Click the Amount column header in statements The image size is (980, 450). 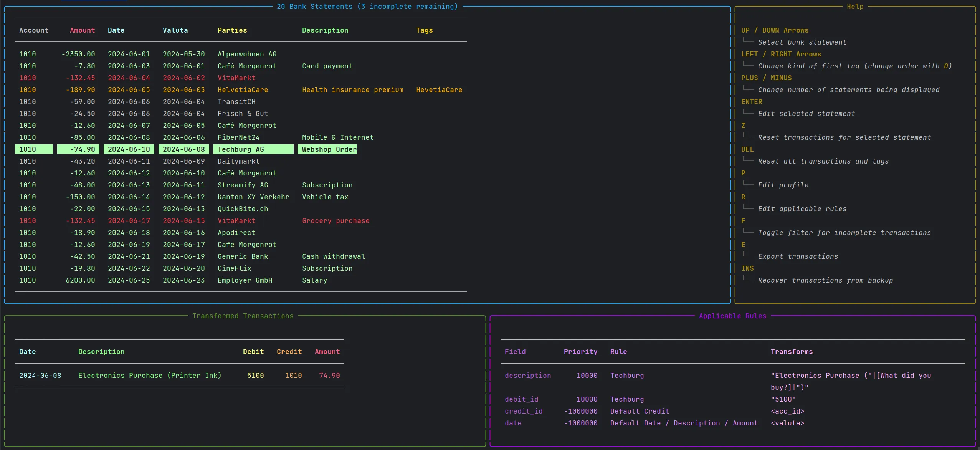click(x=82, y=30)
